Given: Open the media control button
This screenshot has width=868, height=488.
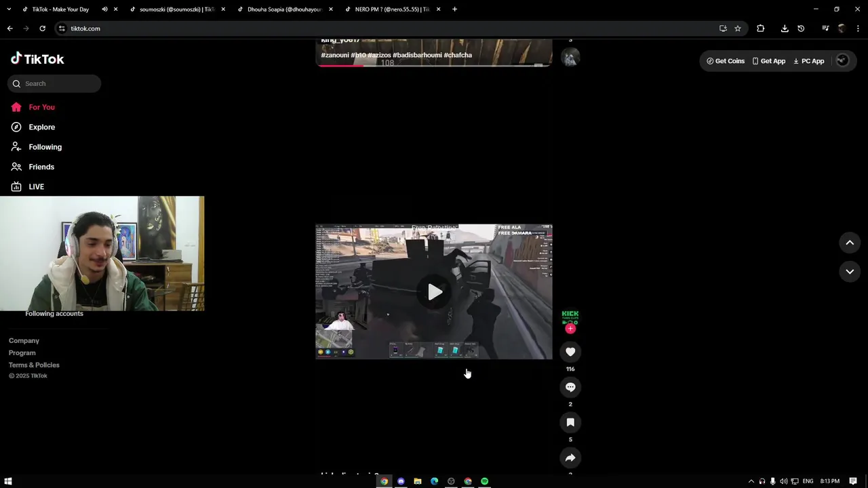Looking at the screenshot, I should tap(825, 28).
